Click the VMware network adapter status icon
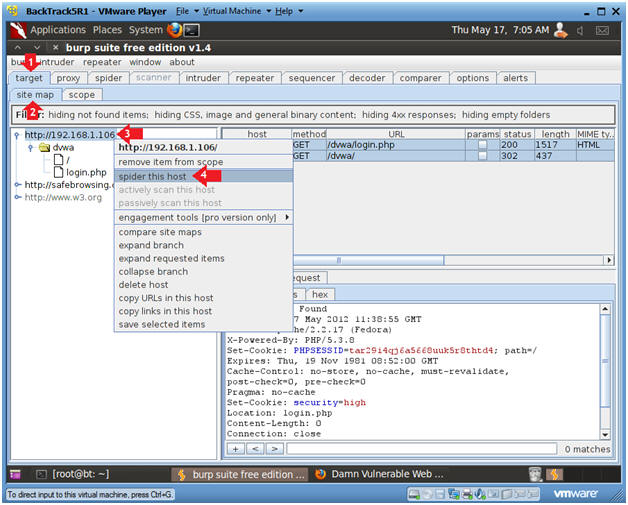The width and height of the screenshot is (628, 505). (453, 494)
